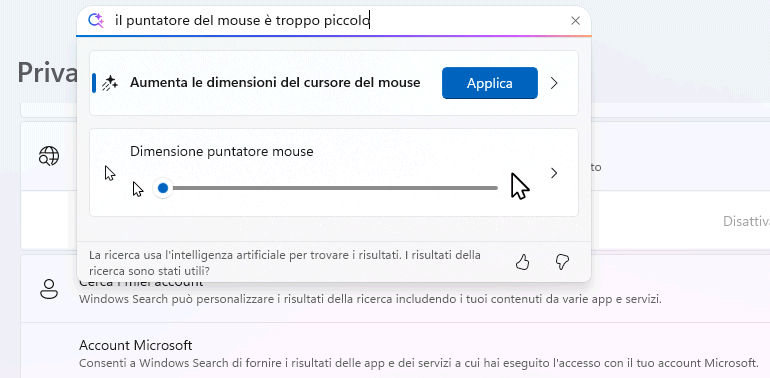This screenshot has height=378, width=770.
Task: Click the magic wand sparkle icon
Action: (x=110, y=83)
